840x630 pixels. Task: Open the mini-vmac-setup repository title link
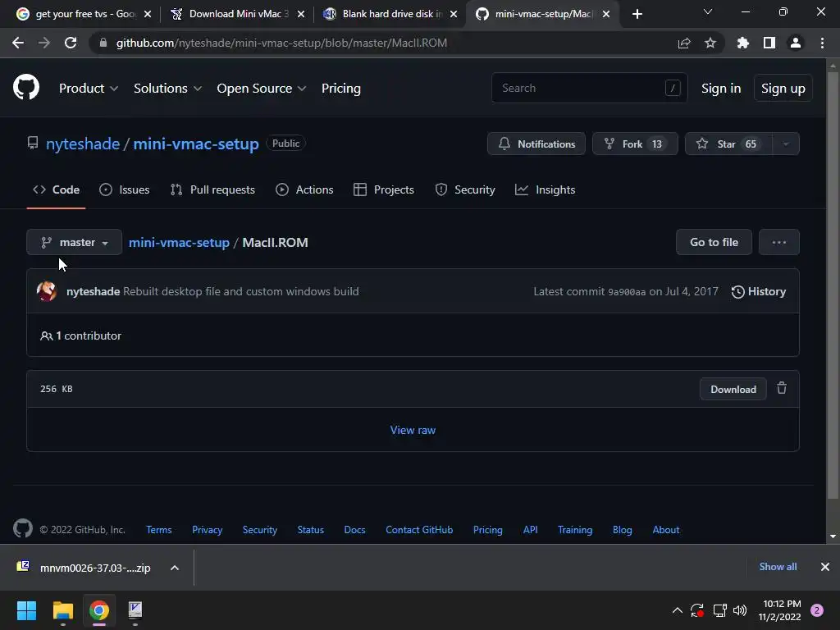196,144
